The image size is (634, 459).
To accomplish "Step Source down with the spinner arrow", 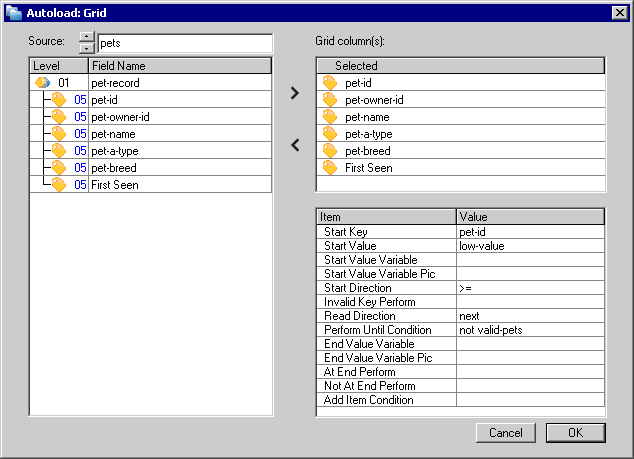I will [x=87, y=49].
